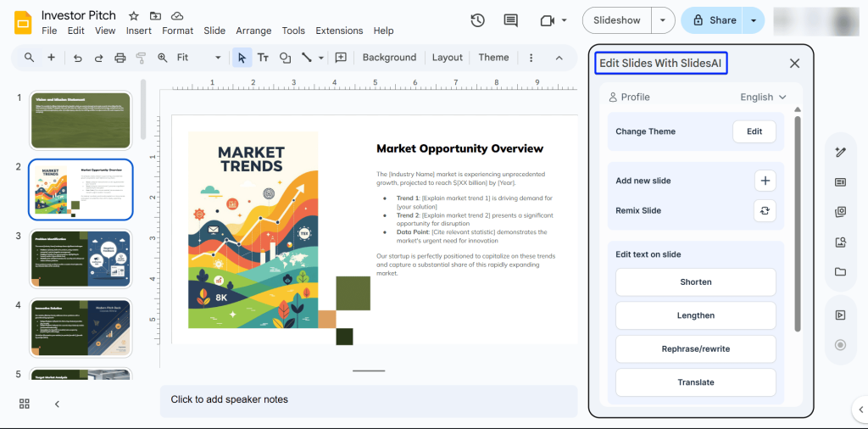Open the Extensions menu
The width and height of the screenshot is (868, 429).
pos(339,31)
